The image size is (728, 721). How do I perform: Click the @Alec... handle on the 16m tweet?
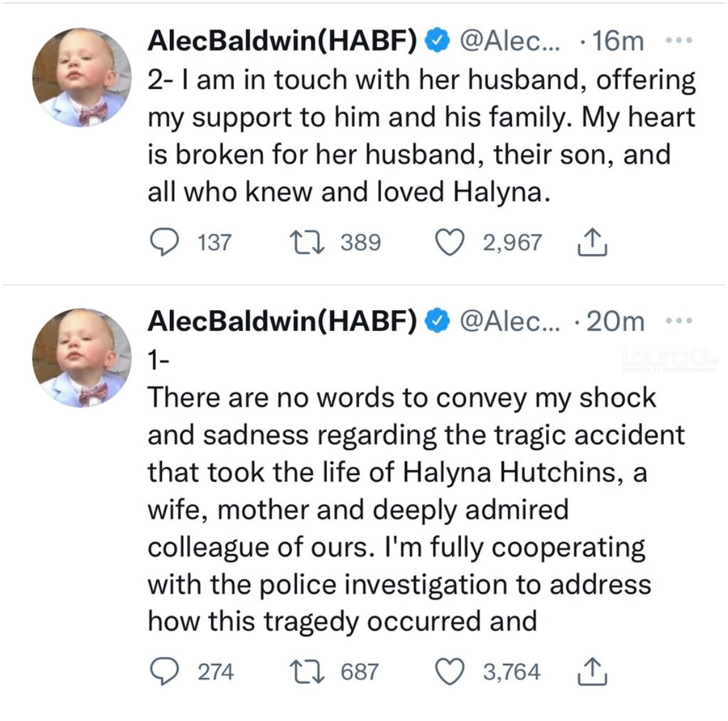(x=511, y=41)
